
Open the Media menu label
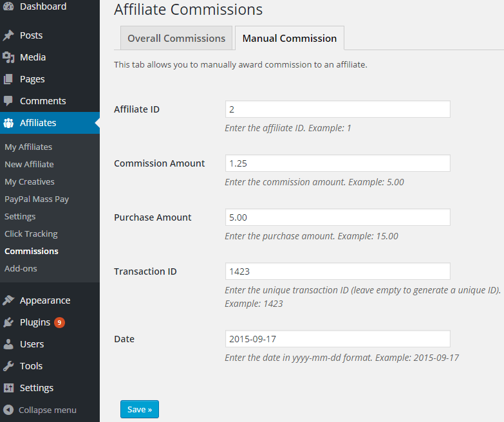[x=33, y=57]
